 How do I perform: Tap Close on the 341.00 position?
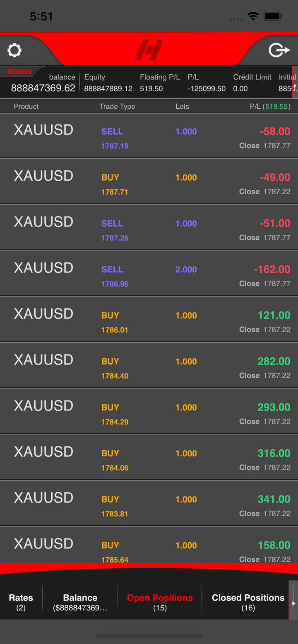250,513
